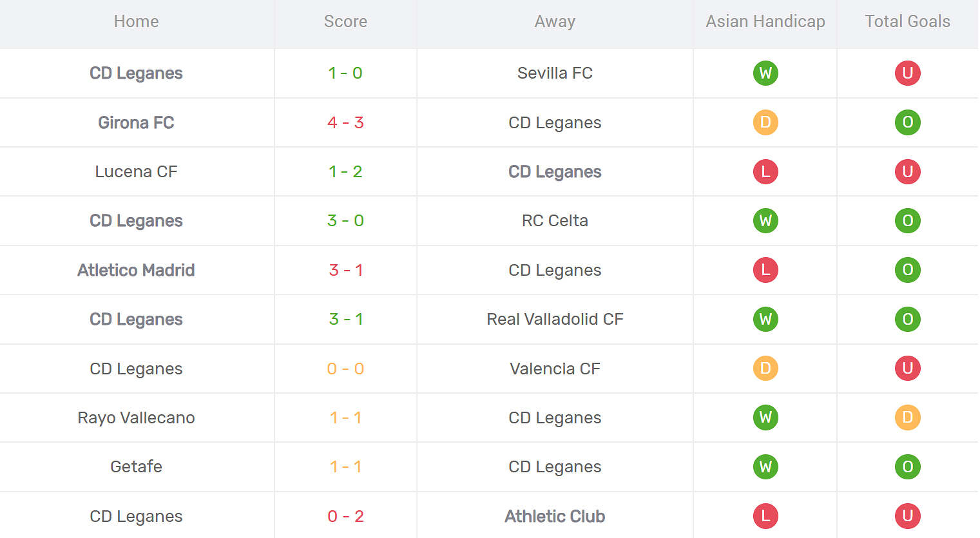Screen dimensions: 980x538
Task: Click the Total Goals U badge for Sevilla FC match
Action: 907,73
